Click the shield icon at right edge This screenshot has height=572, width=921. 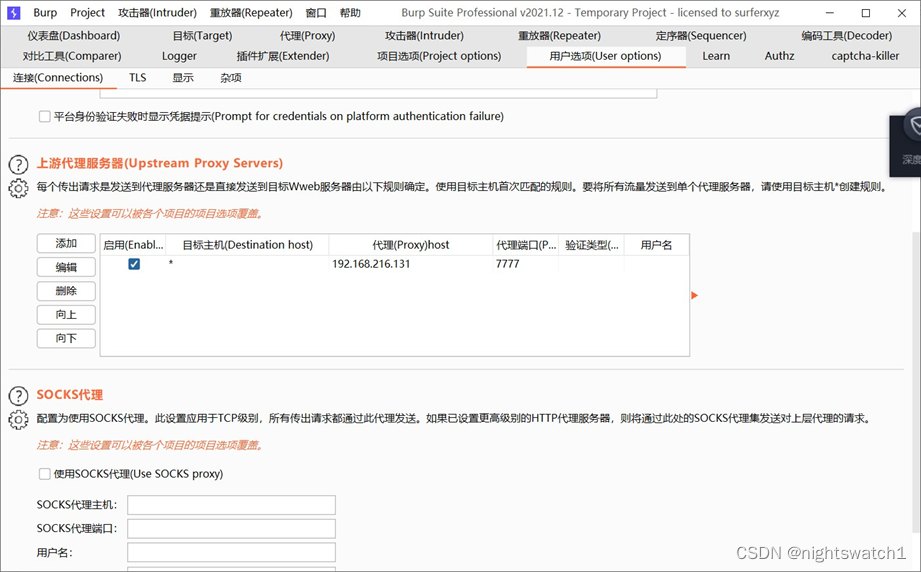point(914,125)
